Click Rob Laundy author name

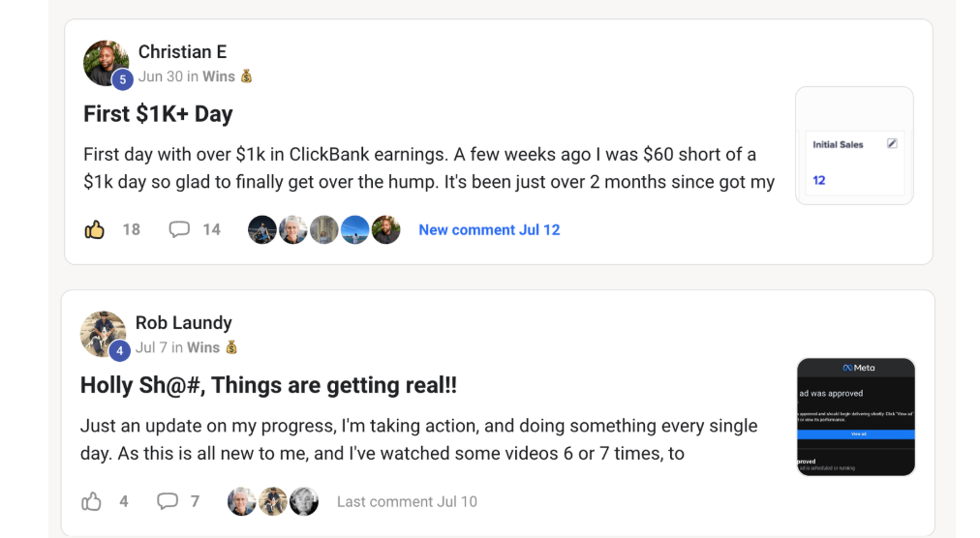click(x=183, y=323)
